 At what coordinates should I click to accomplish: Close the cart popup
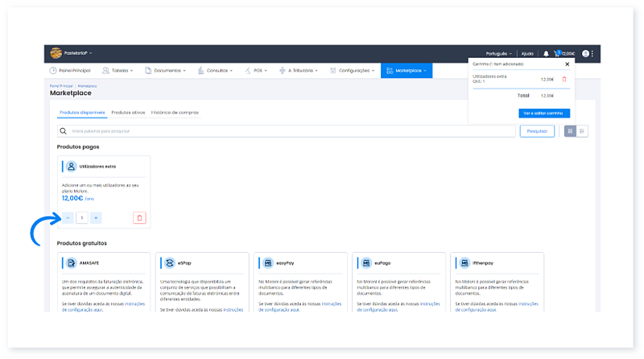(x=568, y=64)
